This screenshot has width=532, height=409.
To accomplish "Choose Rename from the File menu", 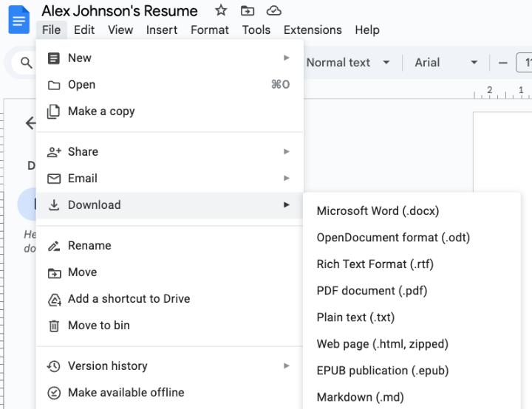I will tap(169, 246).
